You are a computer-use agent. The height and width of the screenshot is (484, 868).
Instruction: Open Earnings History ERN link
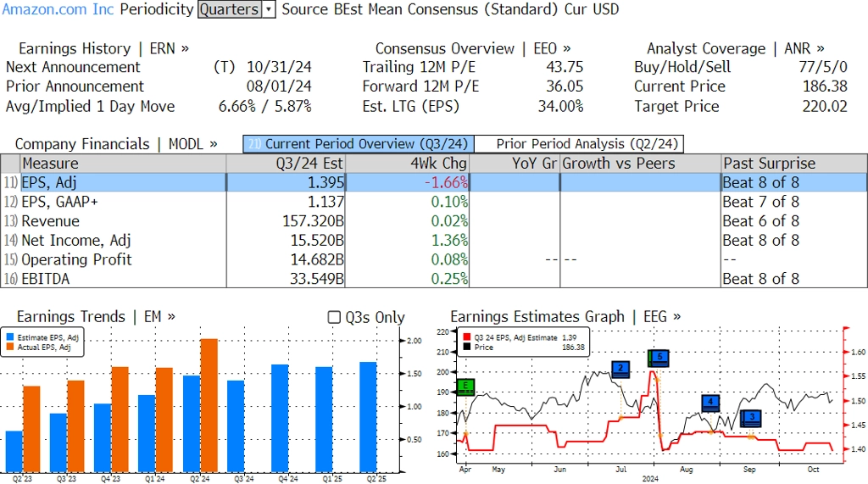point(103,48)
